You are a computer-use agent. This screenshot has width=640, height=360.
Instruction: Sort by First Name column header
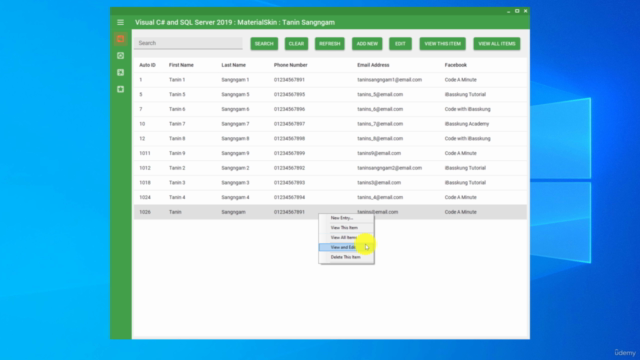tap(181, 65)
